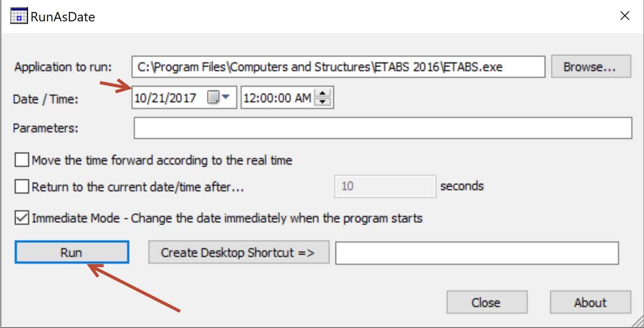Check return to current date/time after option
644x328 pixels.
(20, 186)
